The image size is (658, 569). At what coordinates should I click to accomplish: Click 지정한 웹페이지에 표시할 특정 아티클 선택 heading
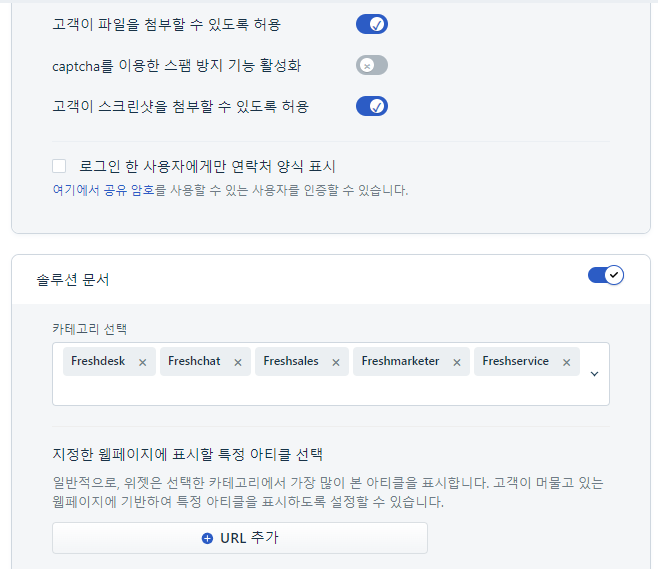click(188, 454)
